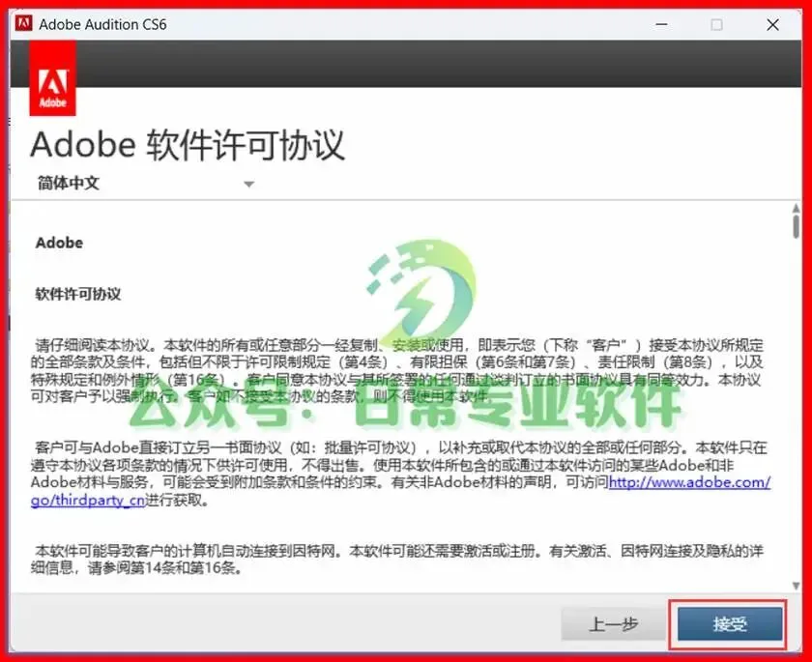This screenshot has width=812, height=662.
Task: Click the Adobe 软件许可协议 page title
Action: coord(188,145)
